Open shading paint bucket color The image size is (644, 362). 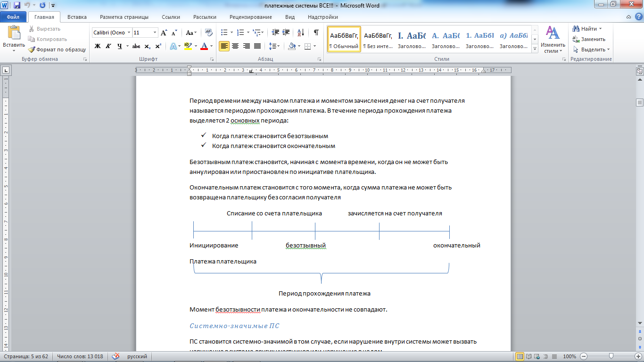[291, 46]
